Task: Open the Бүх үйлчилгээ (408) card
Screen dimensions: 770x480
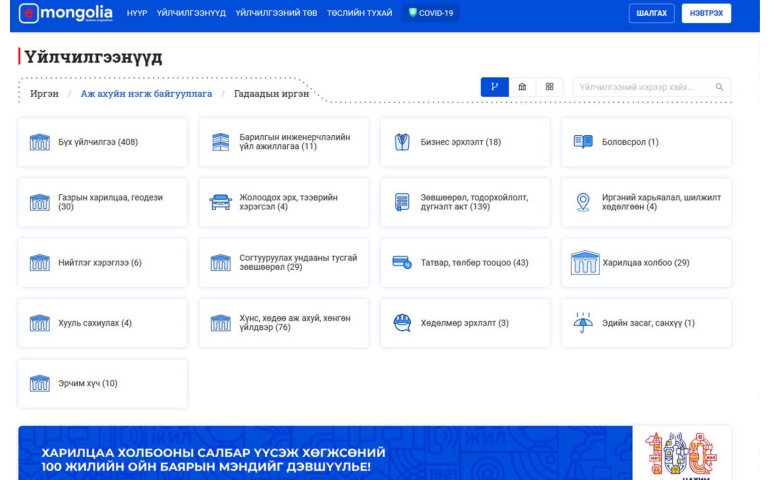Action: tap(103, 142)
